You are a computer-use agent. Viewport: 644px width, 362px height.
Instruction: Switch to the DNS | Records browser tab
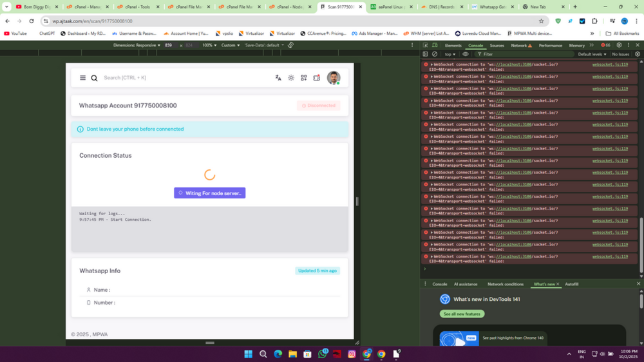pyautogui.click(x=442, y=6)
